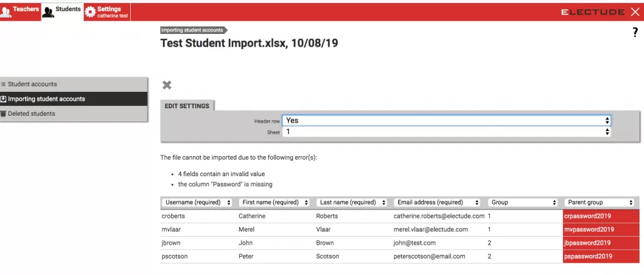Click the Teachers icon in top bar
The image size is (644, 275).
(x=6, y=12)
